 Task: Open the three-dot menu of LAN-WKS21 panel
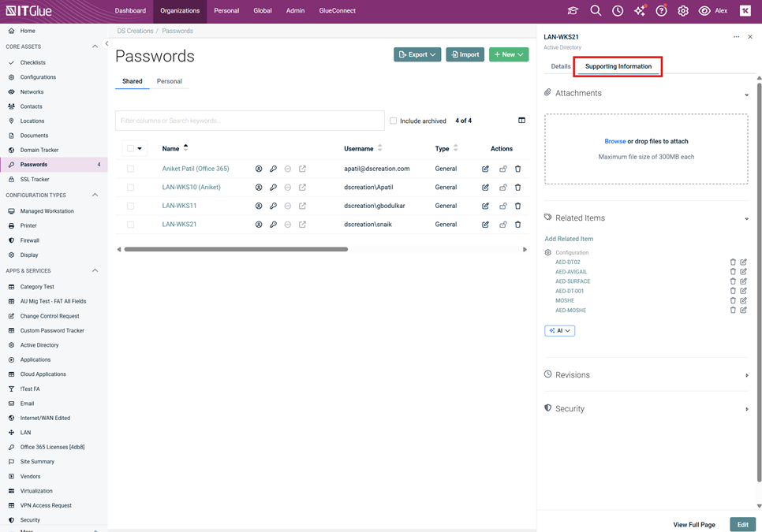(736, 37)
